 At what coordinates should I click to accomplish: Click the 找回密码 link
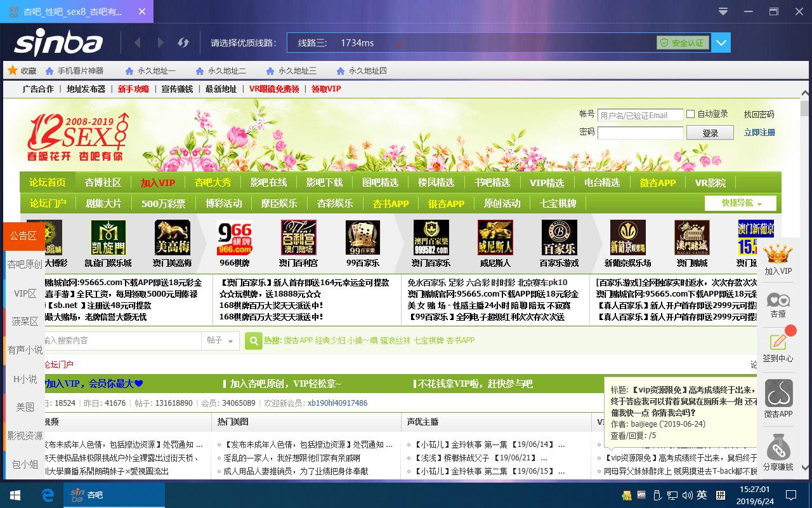coord(759,114)
